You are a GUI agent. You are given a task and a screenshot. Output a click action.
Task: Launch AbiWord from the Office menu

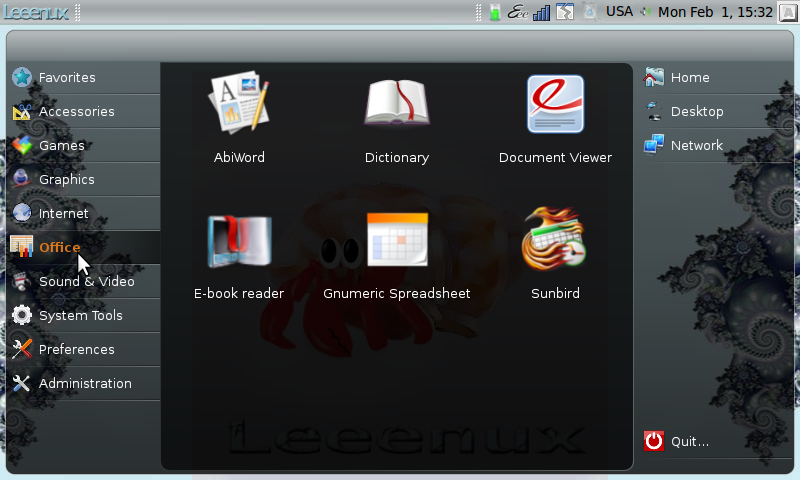[x=239, y=117]
